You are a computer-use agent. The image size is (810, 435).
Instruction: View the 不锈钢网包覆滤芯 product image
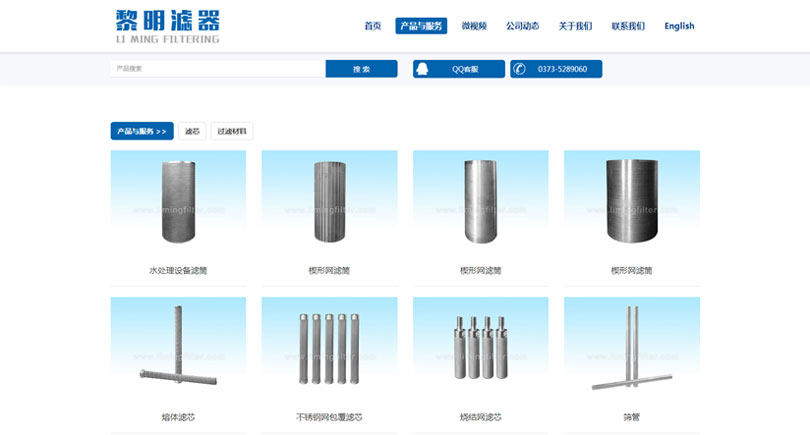(329, 350)
